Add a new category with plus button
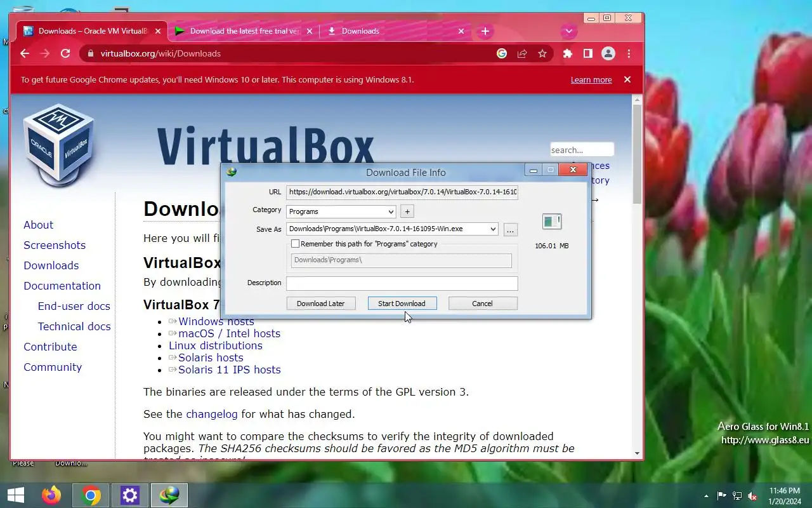 coord(407,211)
